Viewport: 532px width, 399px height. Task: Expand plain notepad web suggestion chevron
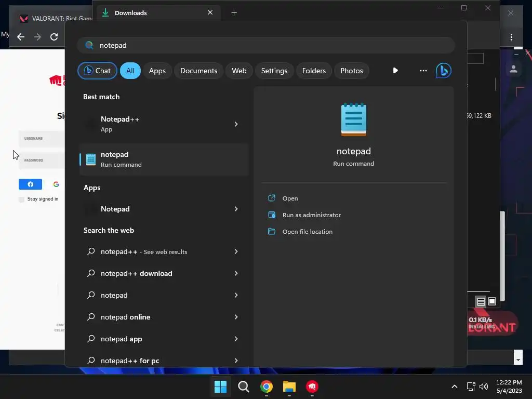236,295
